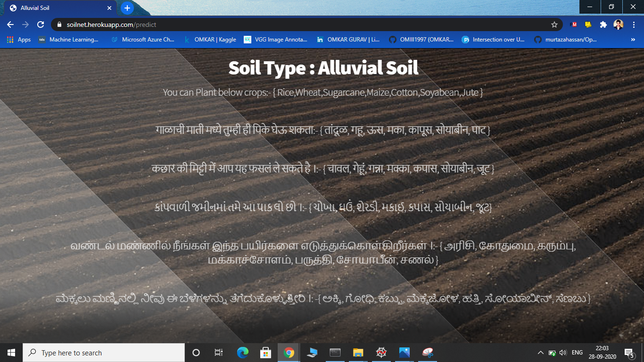Close the Alluvial Soil tab

[x=109, y=8]
